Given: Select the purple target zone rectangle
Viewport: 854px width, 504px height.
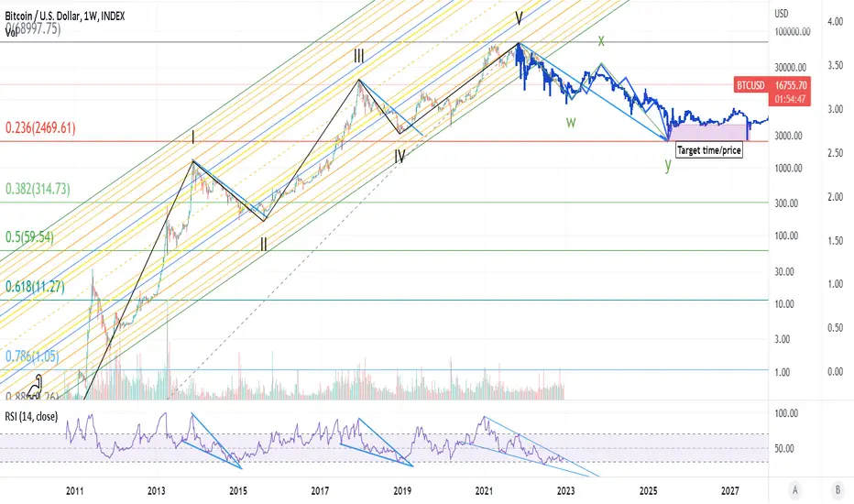Looking at the screenshot, I should 708,132.
